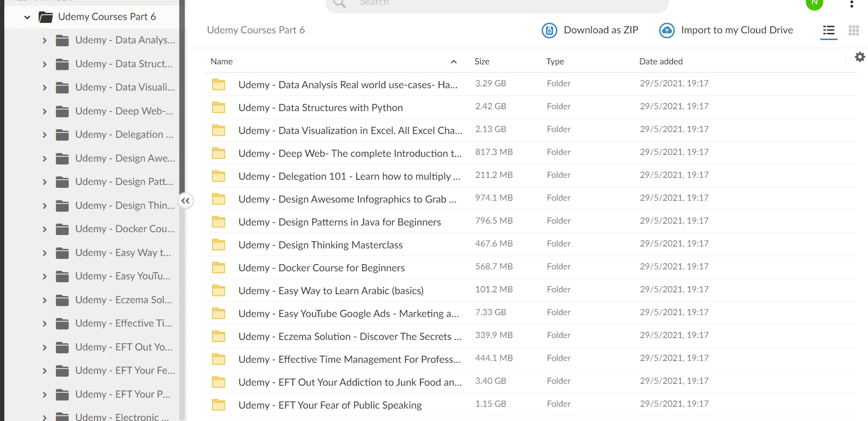
Task: Click the Import to Cloud Drive icon
Action: point(667,30)
